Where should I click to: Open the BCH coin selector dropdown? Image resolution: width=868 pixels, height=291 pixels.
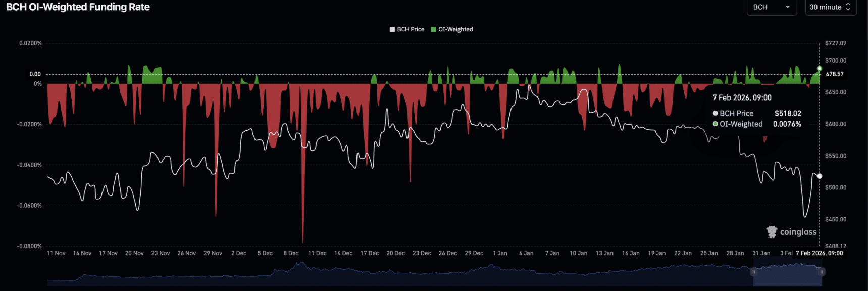(771, 7)
